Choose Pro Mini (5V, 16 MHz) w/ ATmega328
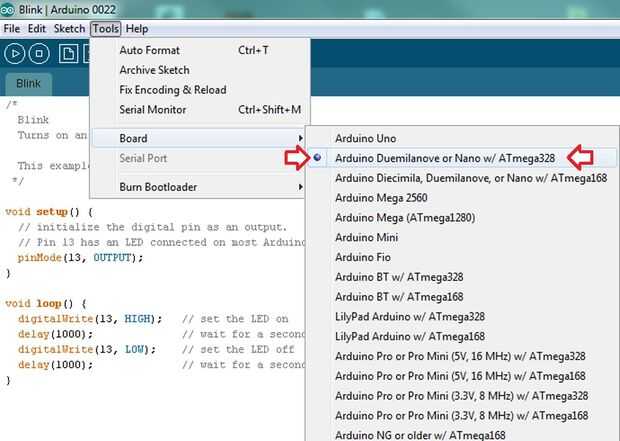The width and height of the screenshot is (620, 441). pos(462,356)
